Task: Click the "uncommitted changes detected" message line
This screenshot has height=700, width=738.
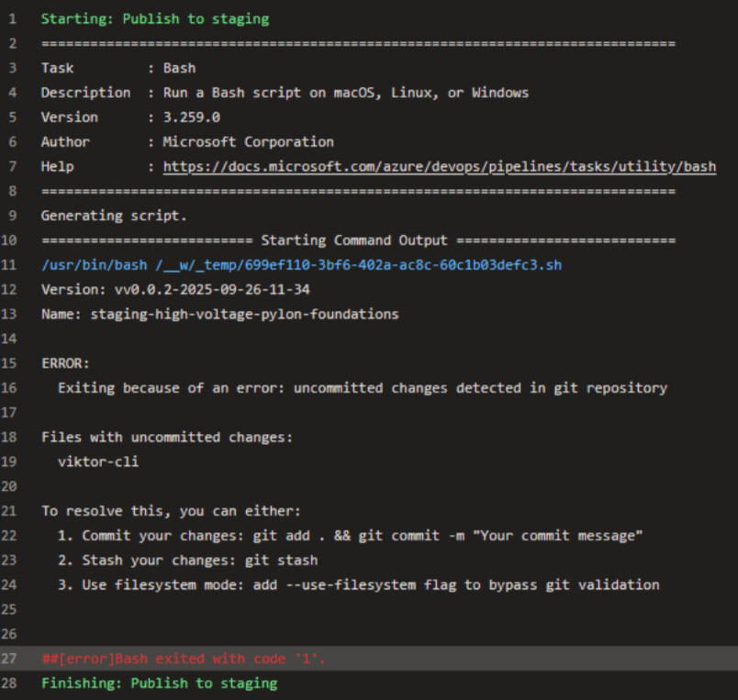Action: [362, 388]
